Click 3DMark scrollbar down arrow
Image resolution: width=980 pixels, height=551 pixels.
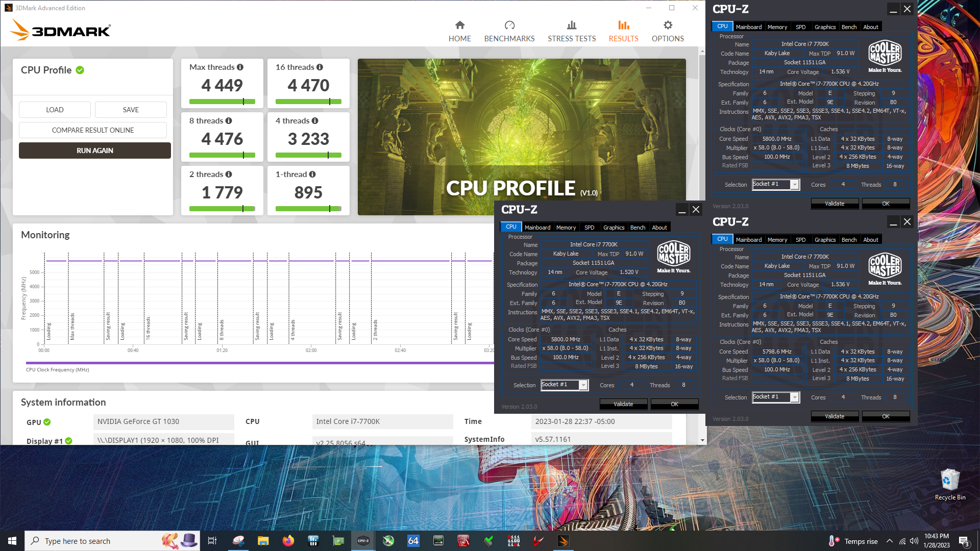pos(702,440)
